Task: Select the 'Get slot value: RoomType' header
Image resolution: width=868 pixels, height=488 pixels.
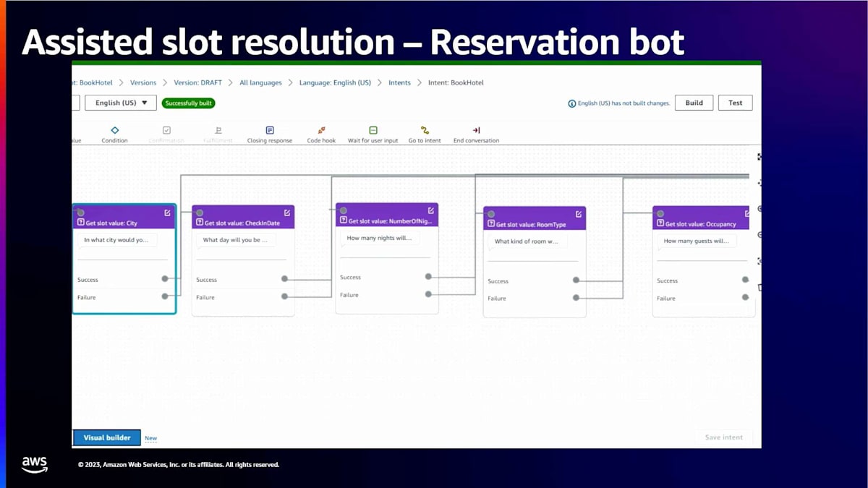Action: pos(535,218)
